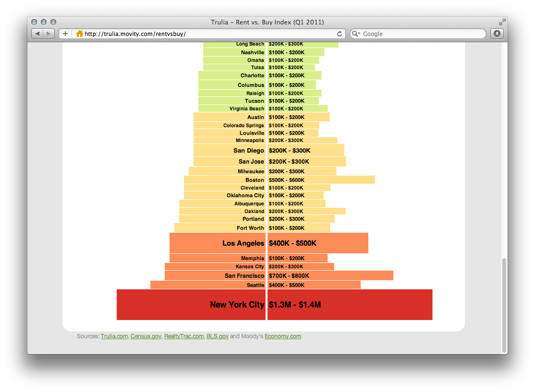Click the green window zoom button

[53, 22]
